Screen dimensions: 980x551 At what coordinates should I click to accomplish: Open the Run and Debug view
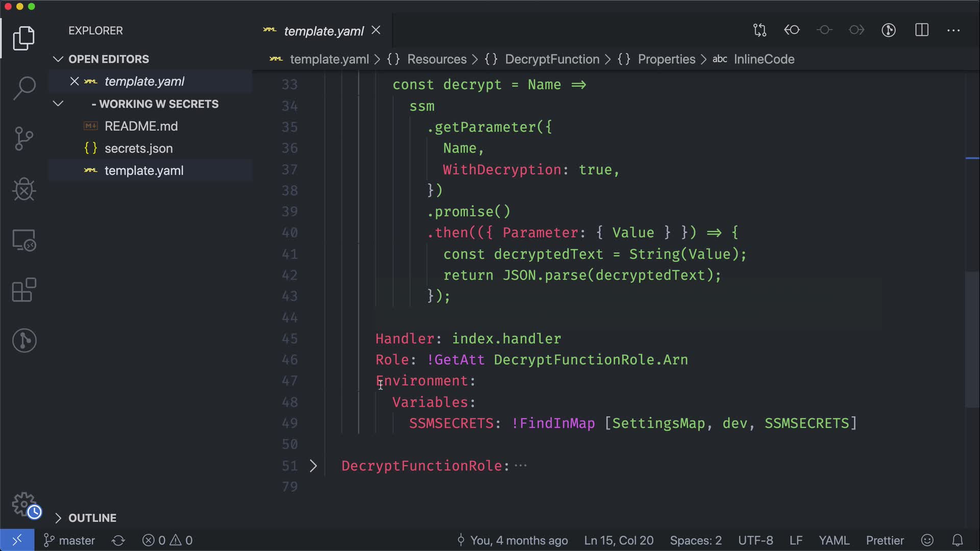pos(24,189)
